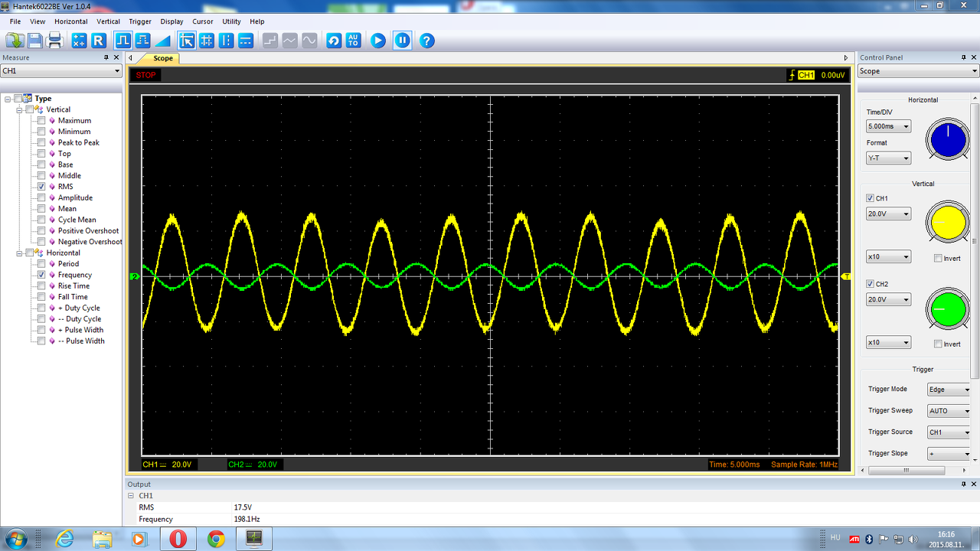
Task: Click the blue circular arrow reset icon
Action: point(334,41)
